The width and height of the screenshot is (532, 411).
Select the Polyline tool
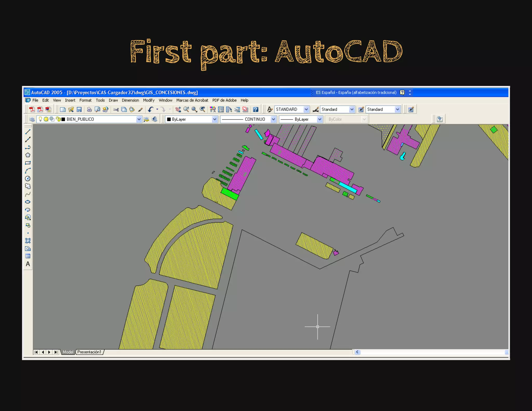point(28,147)
